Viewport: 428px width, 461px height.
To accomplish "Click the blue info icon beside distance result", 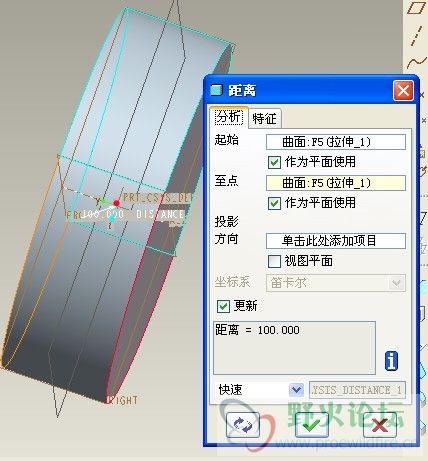I will tap(391, 361).
